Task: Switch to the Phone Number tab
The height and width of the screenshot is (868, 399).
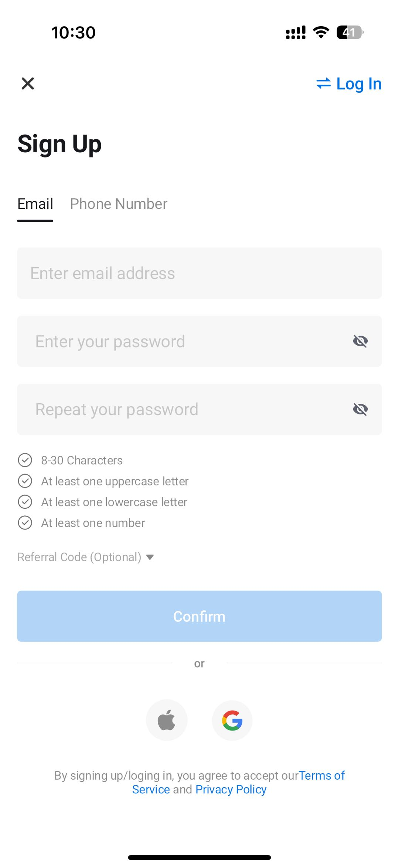Action: click(119, 204)
